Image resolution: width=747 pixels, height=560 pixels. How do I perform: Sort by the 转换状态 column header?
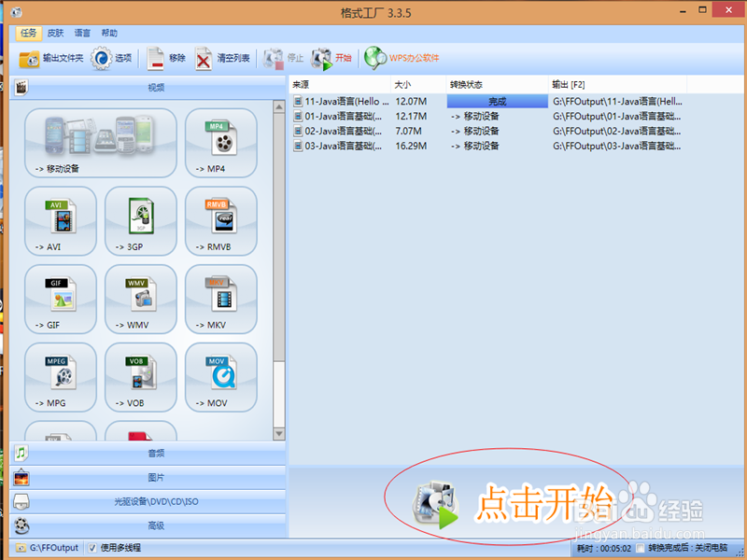click(x=498, y=85)
